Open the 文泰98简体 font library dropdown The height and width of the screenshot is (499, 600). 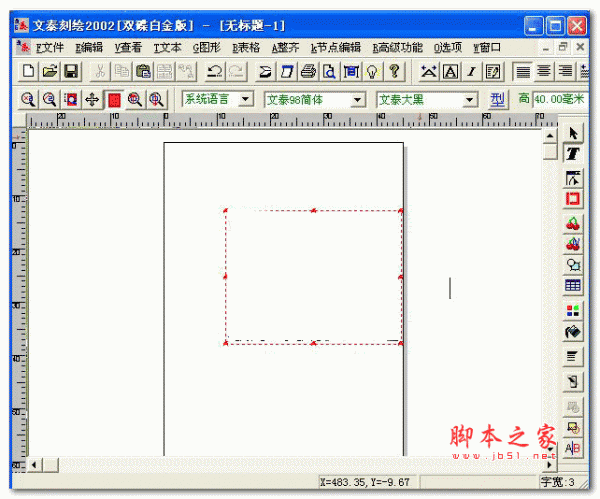(357, 100)
